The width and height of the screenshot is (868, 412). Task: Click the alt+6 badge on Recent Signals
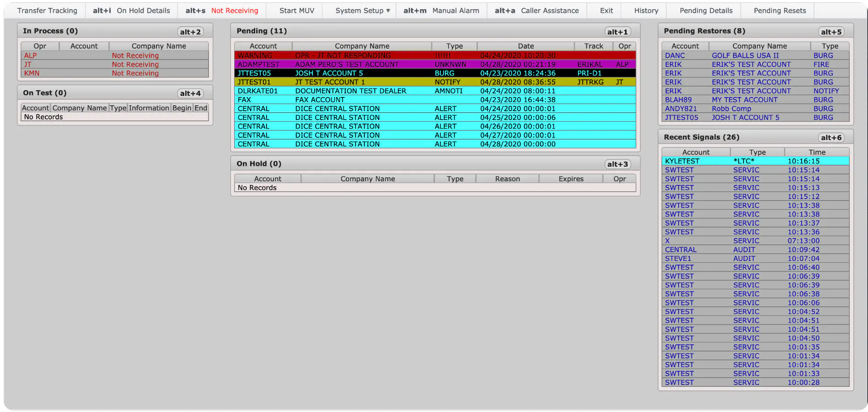[831, 137]
